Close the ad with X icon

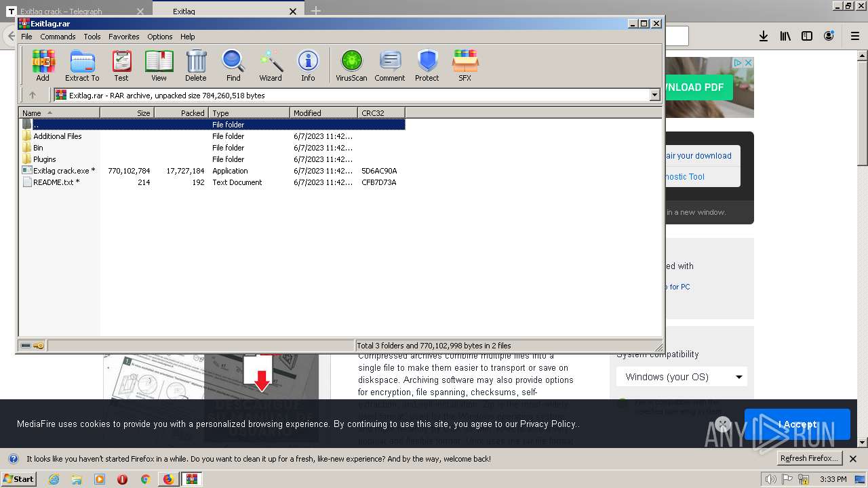pyautogui.click(x=749, y=62)
